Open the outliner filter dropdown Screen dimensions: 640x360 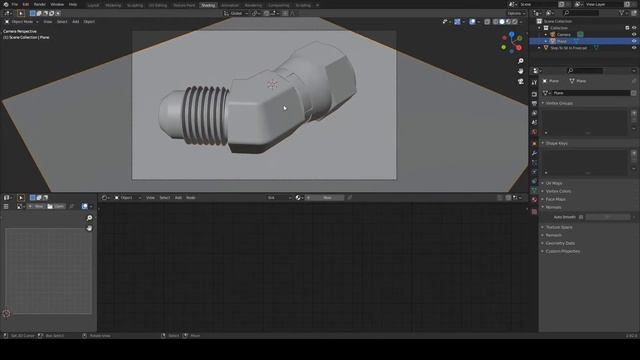[x=623, y=13]
